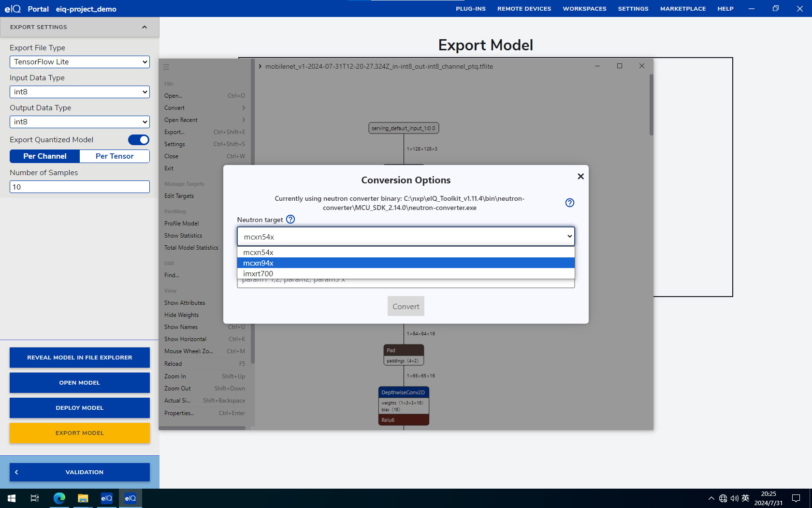Open the Input Data Type dropdown

pos(80,92)
